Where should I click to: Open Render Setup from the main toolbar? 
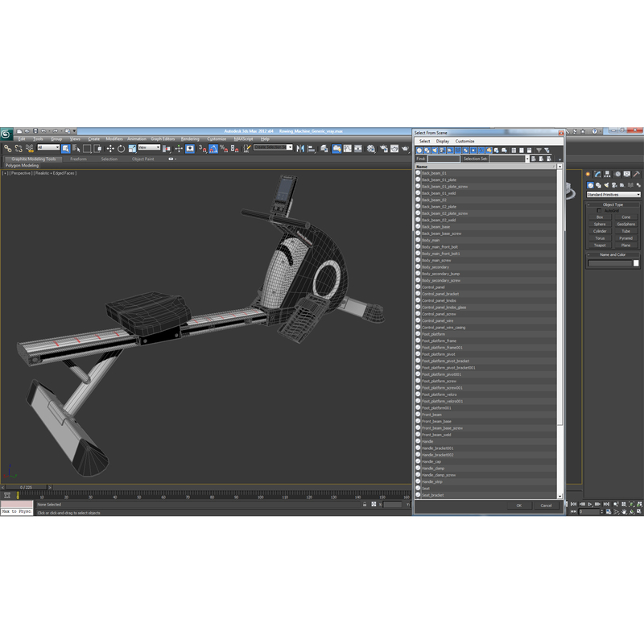point(383,149)
